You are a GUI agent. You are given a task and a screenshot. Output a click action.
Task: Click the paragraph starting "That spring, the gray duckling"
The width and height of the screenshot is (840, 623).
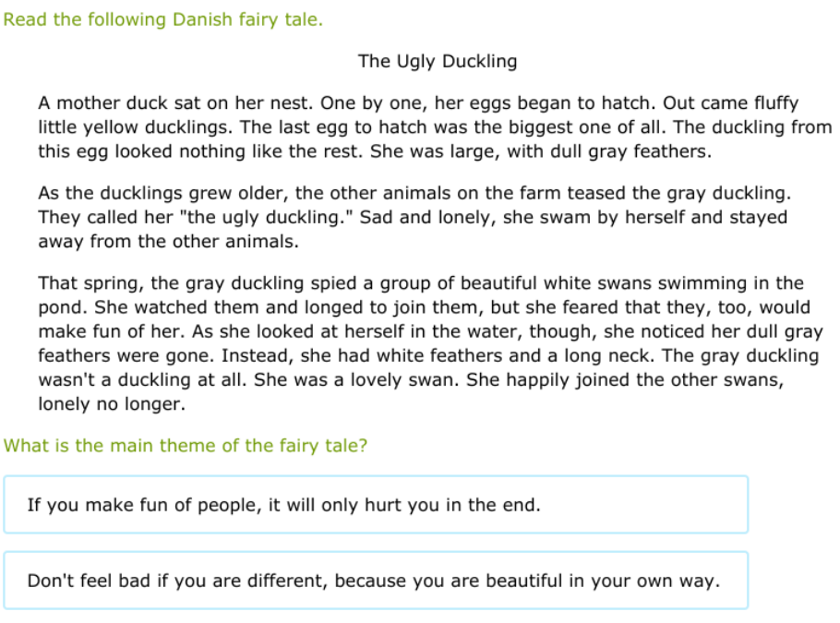click(x=430, y=343)
